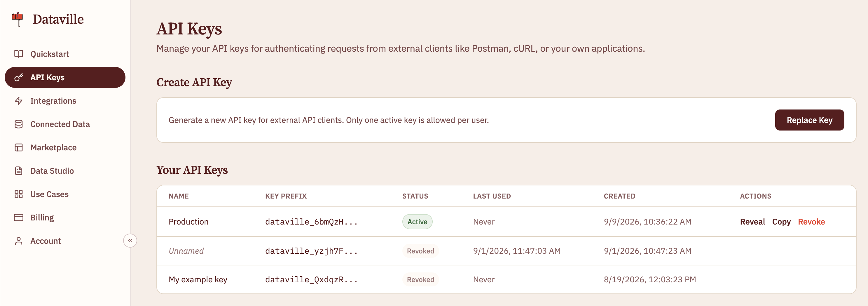Revoke the Production API key
The height and width of the screenshot is (306, 868).
811,222
